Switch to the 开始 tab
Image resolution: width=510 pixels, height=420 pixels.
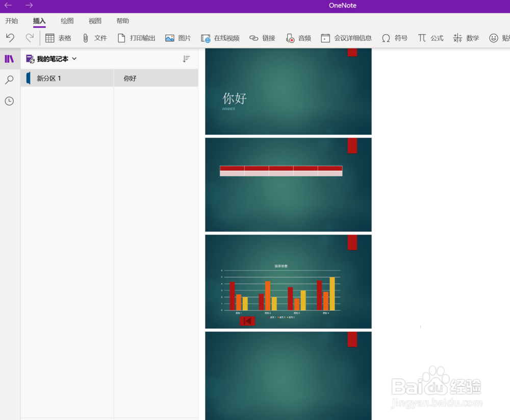click(x=12, y=21)
